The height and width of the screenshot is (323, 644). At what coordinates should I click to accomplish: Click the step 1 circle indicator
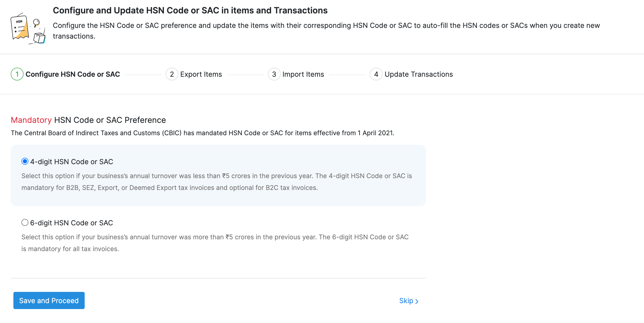point(17,74)
